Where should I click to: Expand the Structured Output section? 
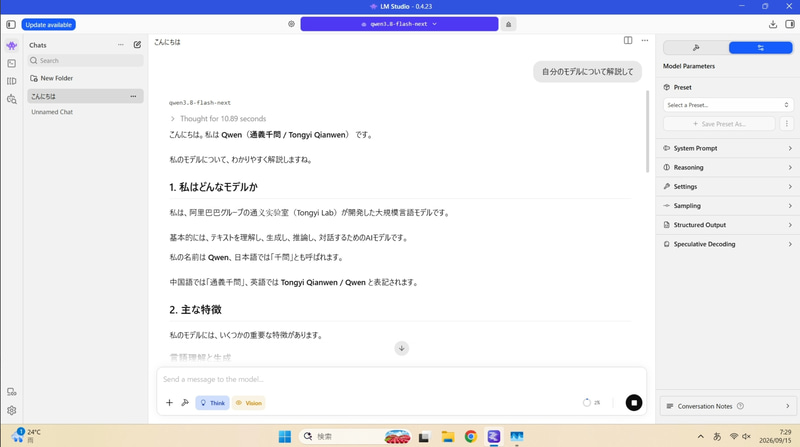pyautogui.click(x=728, y=225)
